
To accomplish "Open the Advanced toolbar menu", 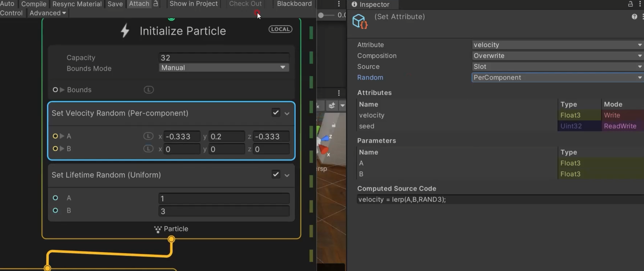I will (48, 13).
